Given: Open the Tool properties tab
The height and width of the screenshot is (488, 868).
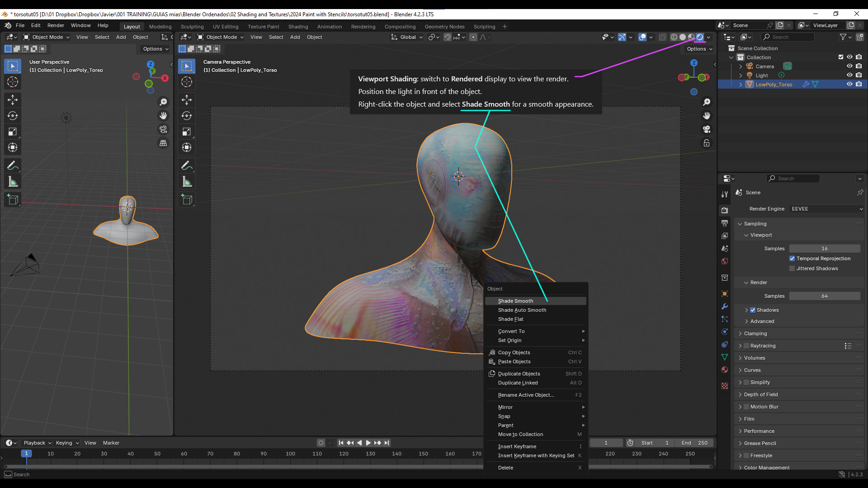Looking at the screenshot, I should pos(725,194).
